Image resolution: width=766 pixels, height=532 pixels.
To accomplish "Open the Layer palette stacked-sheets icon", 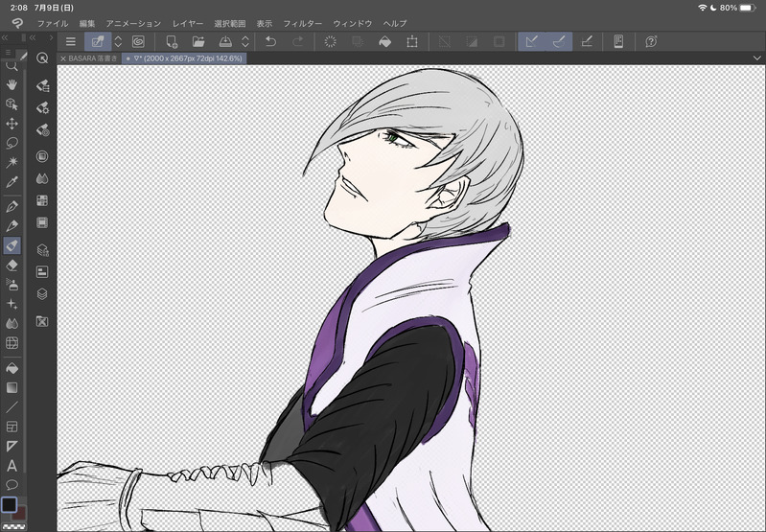I will click(x=42, y=293).
